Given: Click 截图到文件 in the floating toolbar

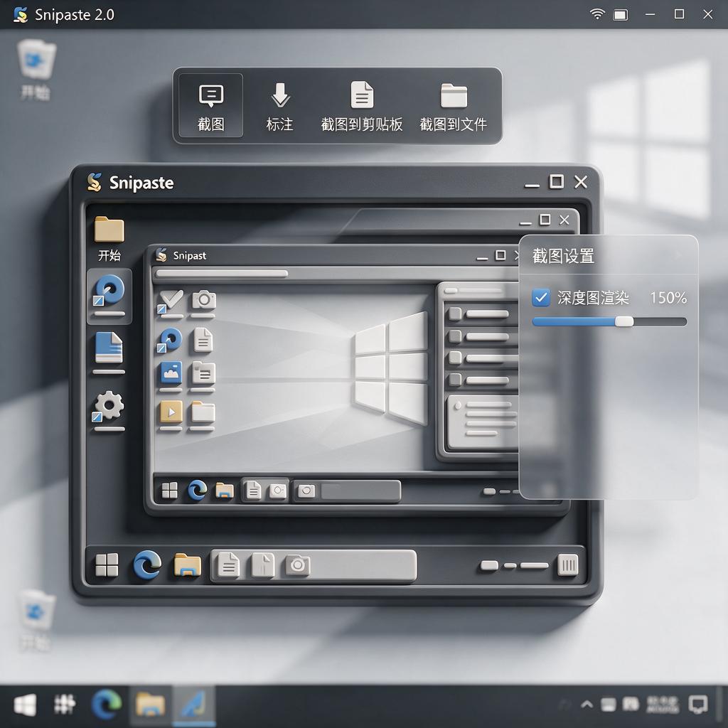Looking at the screenshot, I should (453, 107).
